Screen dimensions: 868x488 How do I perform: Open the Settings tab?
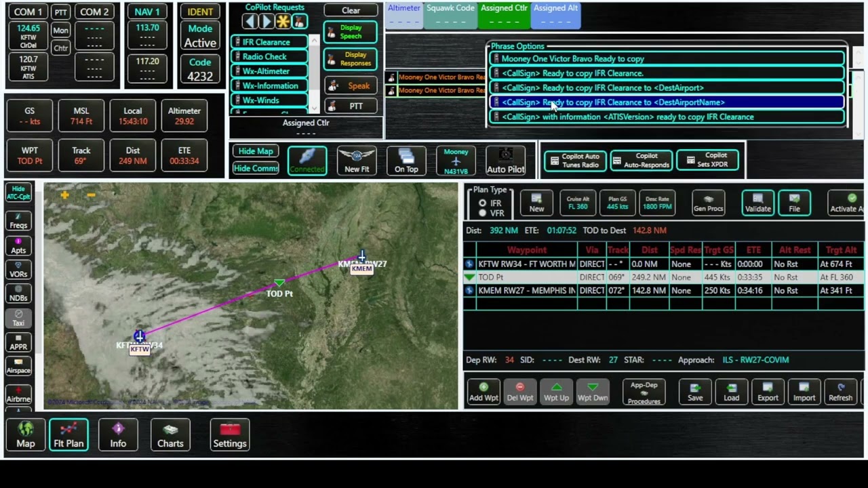click(230, 434)
